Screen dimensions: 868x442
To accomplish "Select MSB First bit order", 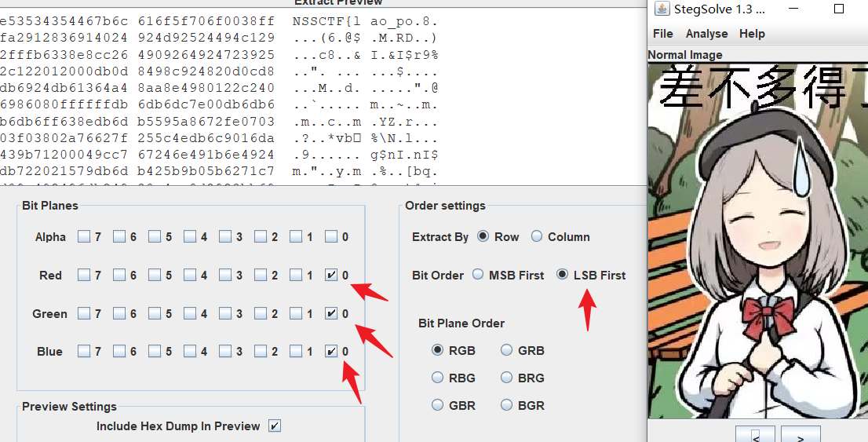I will coord(478,274).
